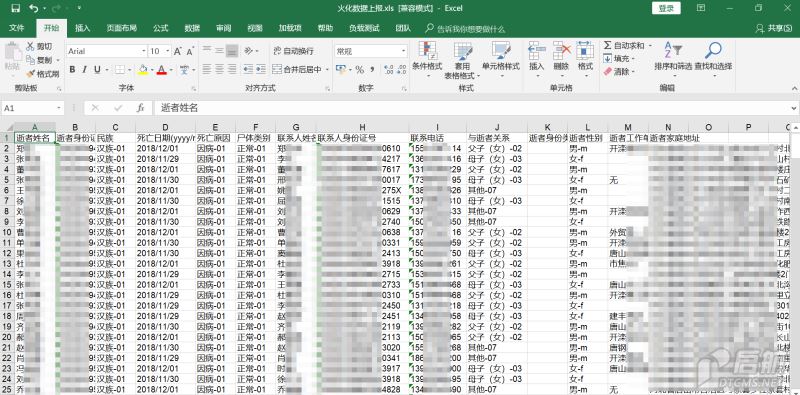Toggle Italic formatting

[x=84, y=69]
